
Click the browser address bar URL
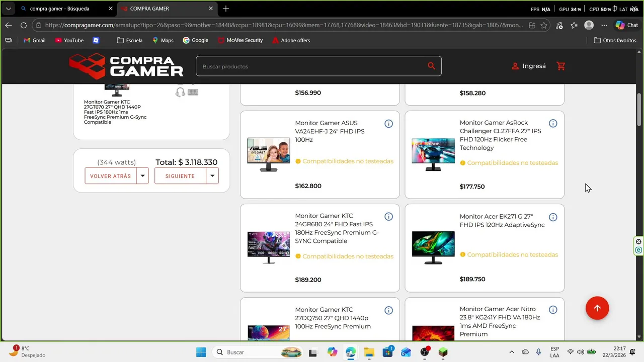tap(284, 25)
